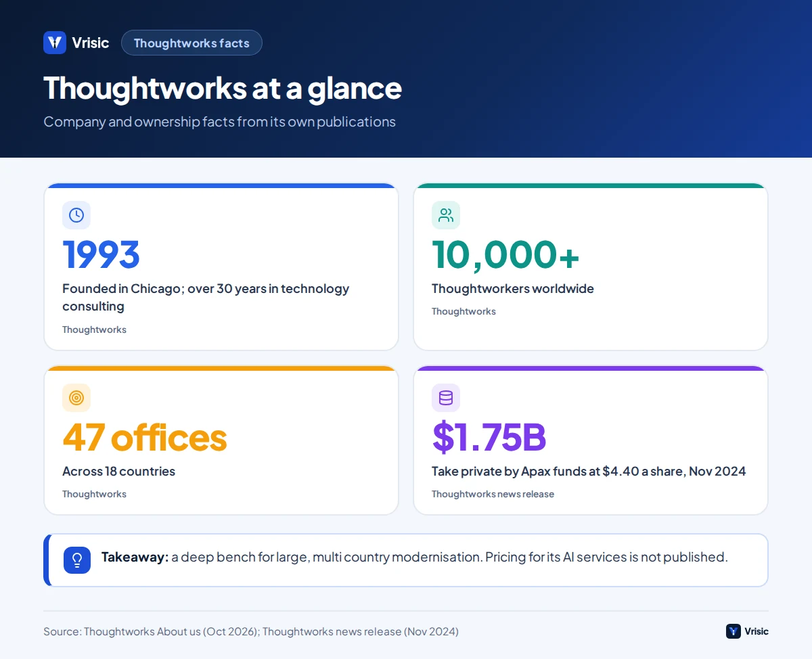This screenshot has width=812, height=659.
Task: Click 'Founded in Chicago' description text
Action: click(x=206, y=297)
